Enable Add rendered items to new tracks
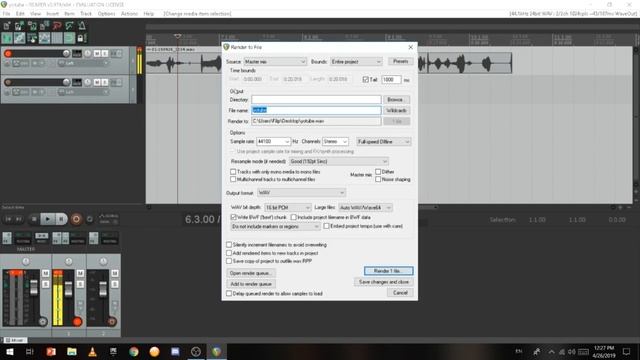 229,253
